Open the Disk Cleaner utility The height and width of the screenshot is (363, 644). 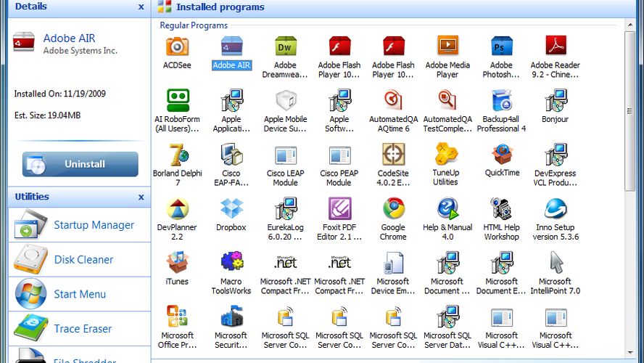(80, 259)
